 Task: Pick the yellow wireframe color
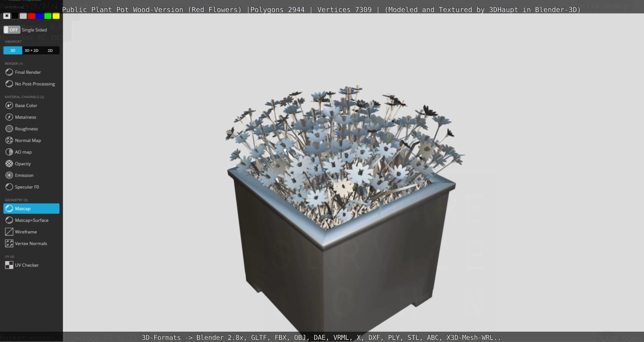pos(56,16)
